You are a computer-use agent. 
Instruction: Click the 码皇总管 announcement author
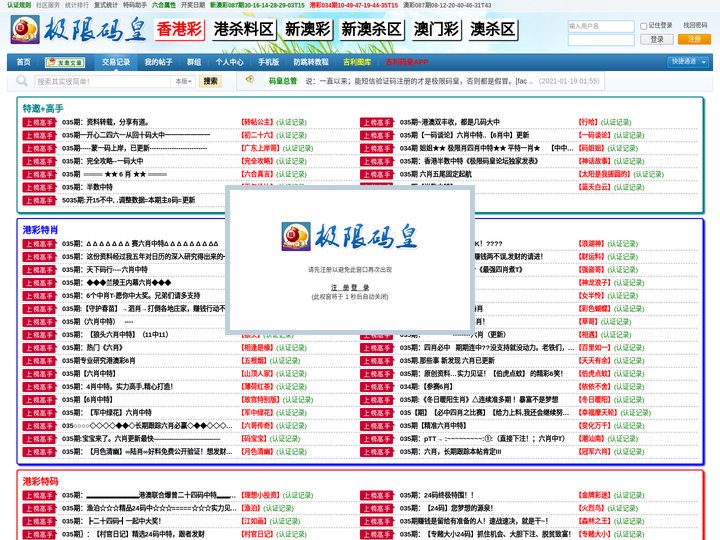click(283, 81)
